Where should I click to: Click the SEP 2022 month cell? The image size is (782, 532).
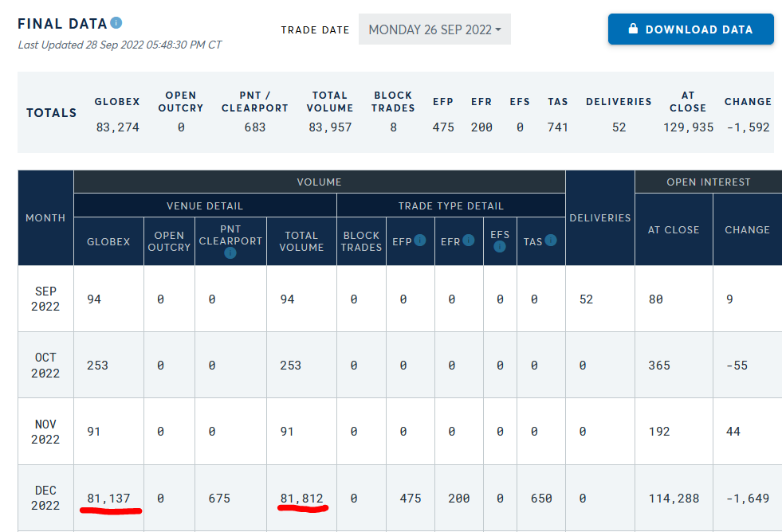click(x=45, y=299)
